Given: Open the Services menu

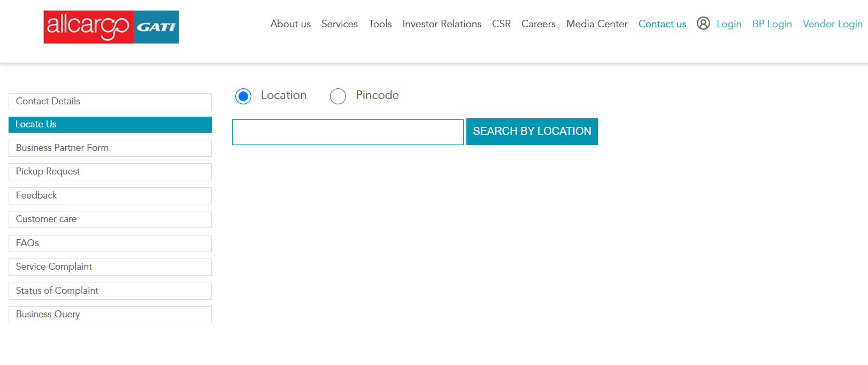Looking at the screenshot, I should pos(340,24).
